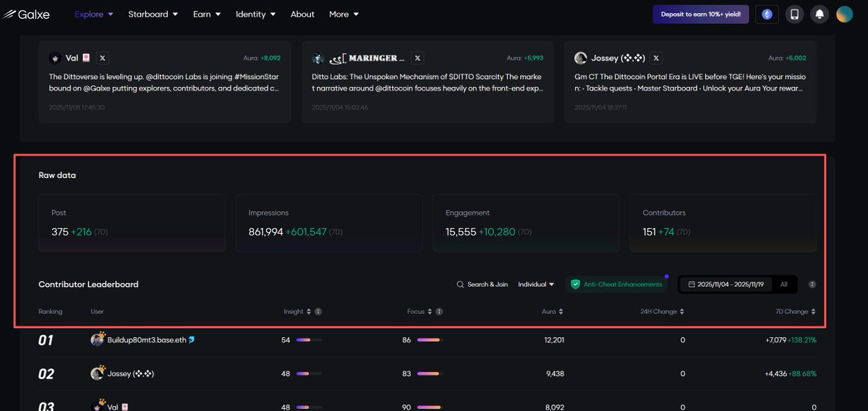Click the info icon next to Insight
The image size is (868, 411).
point(318,312)
